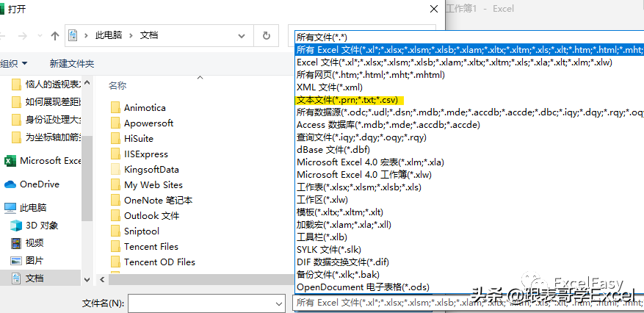Select the Tencent OD Files folder
This screenshot has height=313, width=644.
coord(153,262)
